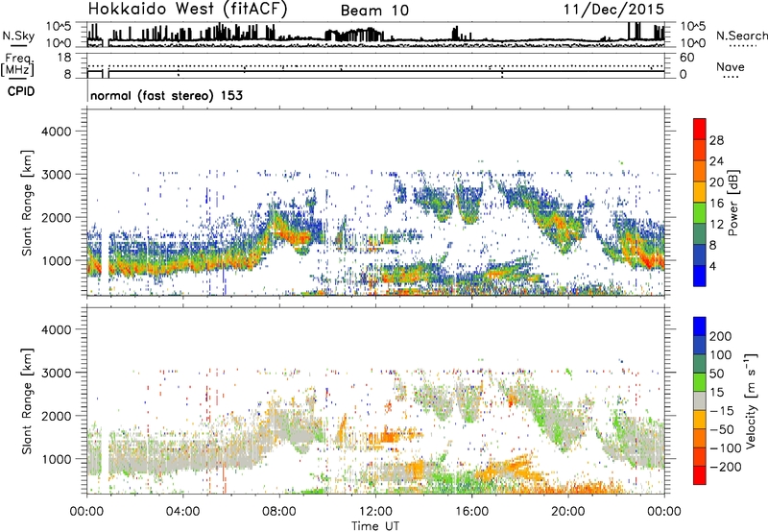Click the 'Time UT' axis title

(375, 526)
